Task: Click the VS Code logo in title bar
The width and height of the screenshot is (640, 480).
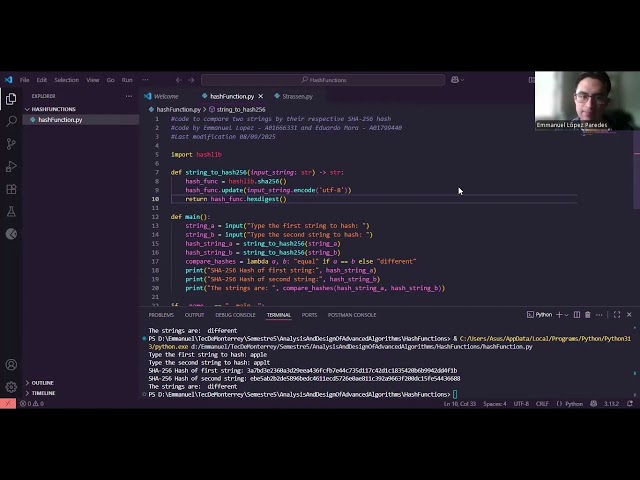Action: [9, 80]
